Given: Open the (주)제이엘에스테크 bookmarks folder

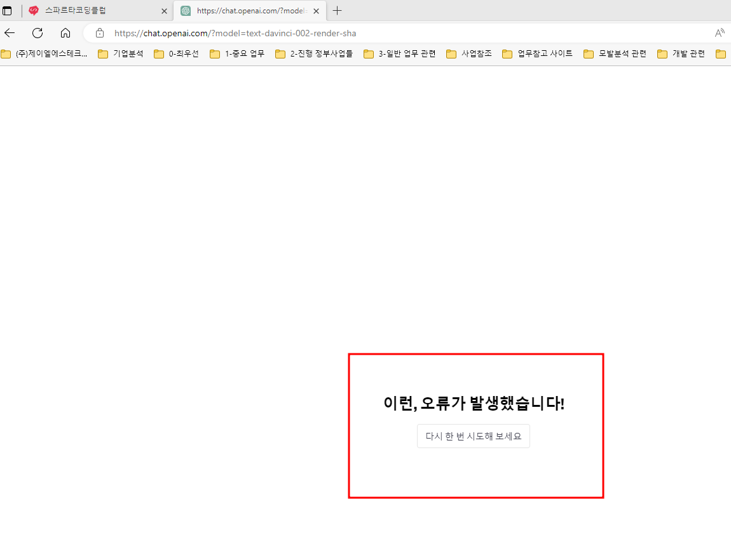Looking at the screenshot, I should pyautogui.click(x=44, y=53).
